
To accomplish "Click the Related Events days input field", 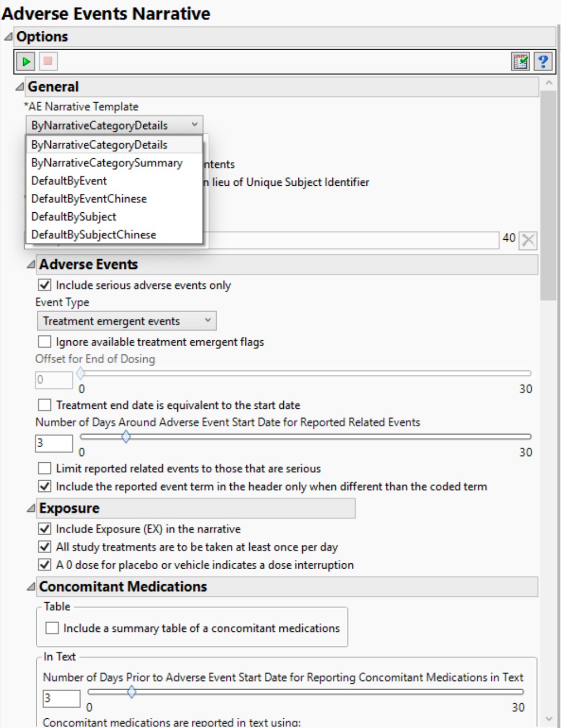I will click(x=54, y=443).
